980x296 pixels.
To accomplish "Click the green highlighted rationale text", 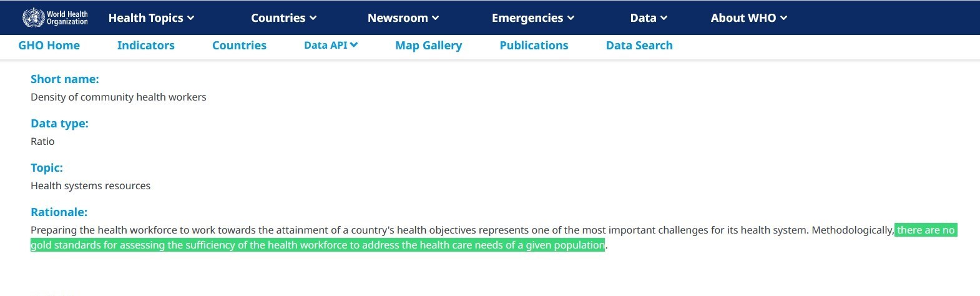I will 317,245.
